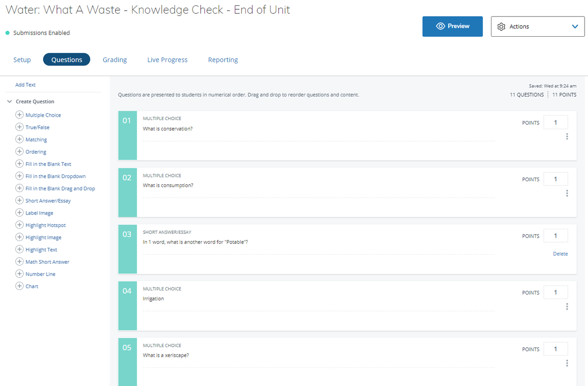Edit the points field for question 04
Image resolution: width=588 pixels, height=386 pixels.
pyautogui.click(x=556, y=292)
